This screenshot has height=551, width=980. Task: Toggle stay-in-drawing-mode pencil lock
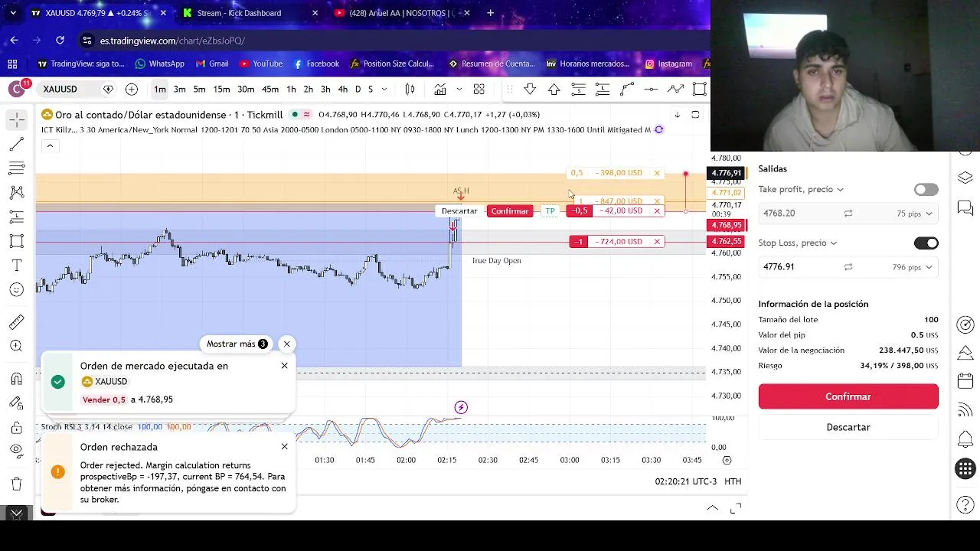pos(16,403)
